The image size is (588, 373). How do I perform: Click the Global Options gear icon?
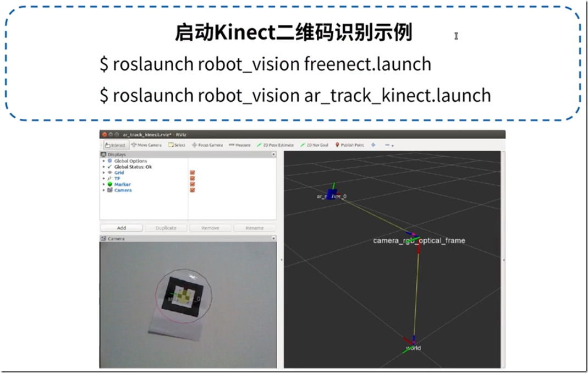click(x=110, y=161)
